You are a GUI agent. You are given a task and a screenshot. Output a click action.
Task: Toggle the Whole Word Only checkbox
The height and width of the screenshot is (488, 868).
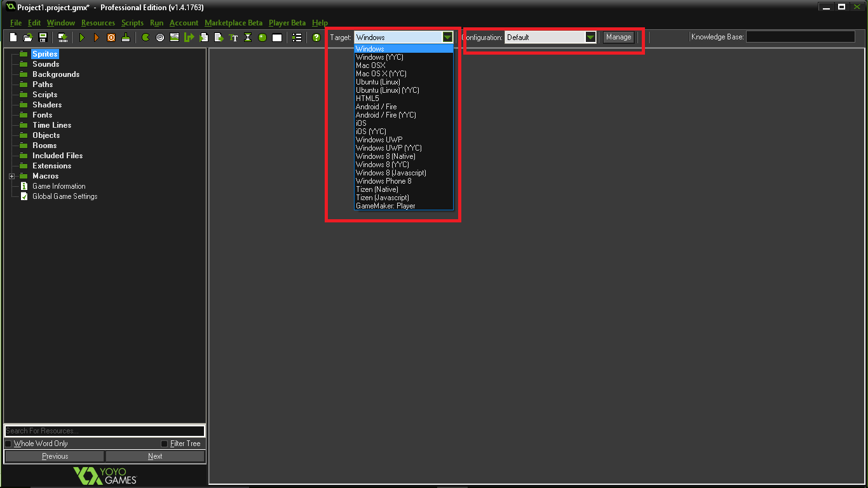[x=8, y=444]
